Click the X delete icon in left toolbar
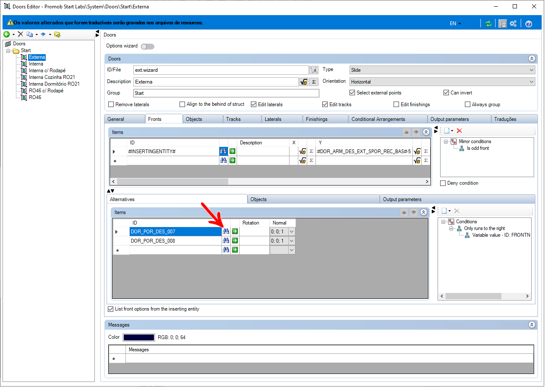This screenshot has height=392, width=553. click(x=20, y=34)
